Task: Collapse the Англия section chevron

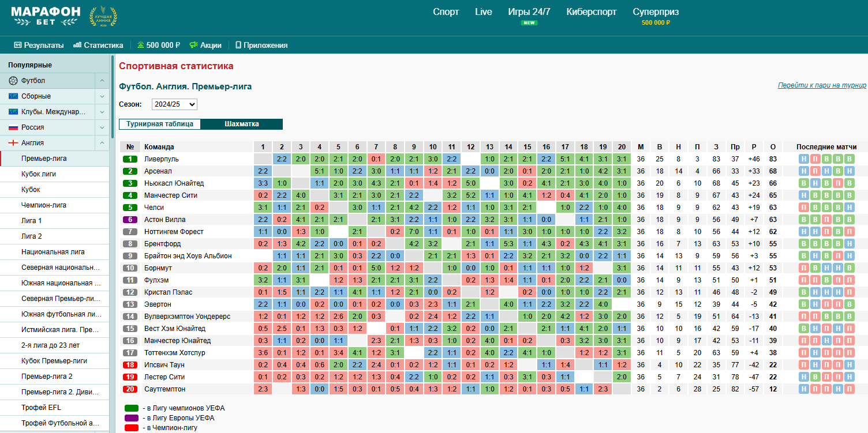Action: 102,143
